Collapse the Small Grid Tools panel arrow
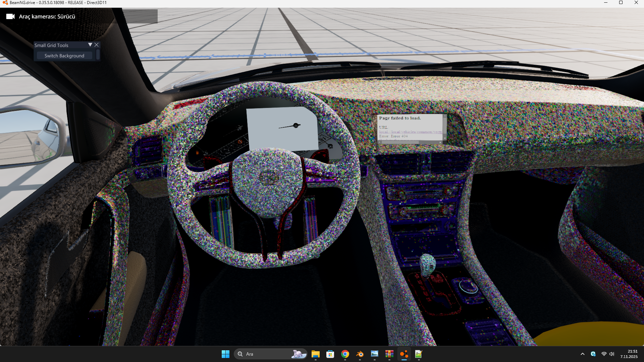Image resolution: width=644 pixels, height=362 pixels. click(90, 45)
